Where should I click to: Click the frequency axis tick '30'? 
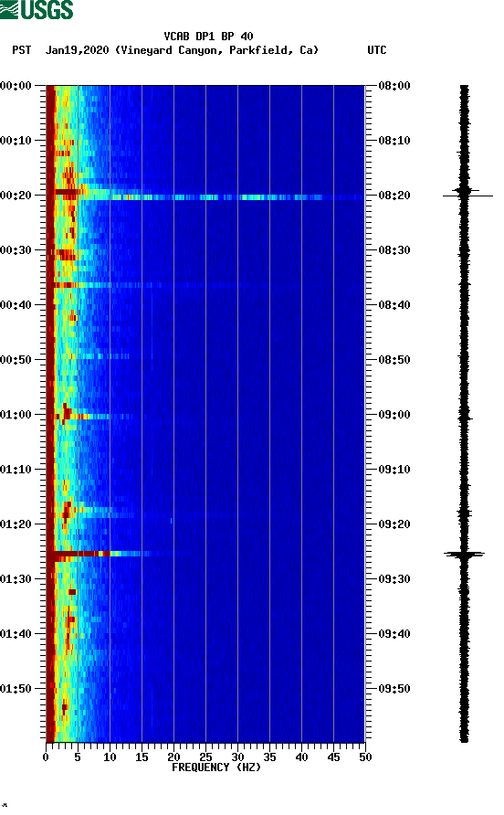(237, 757)
